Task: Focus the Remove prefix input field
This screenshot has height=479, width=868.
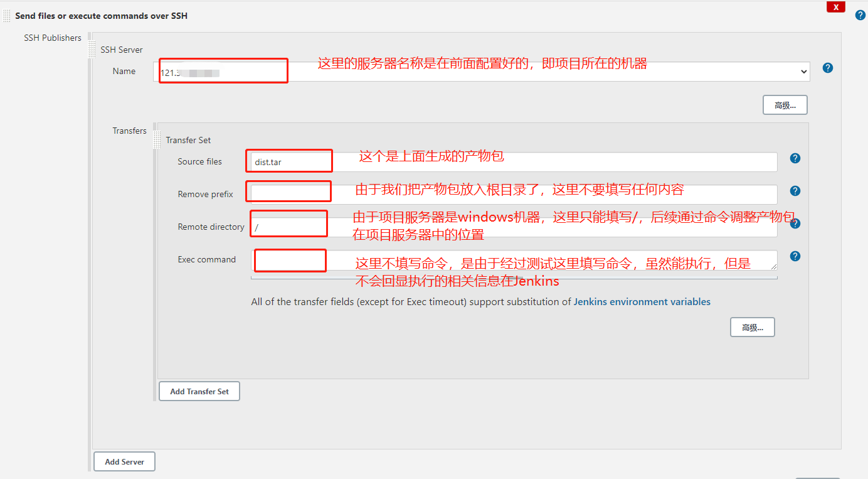Action: pos(514,195)
